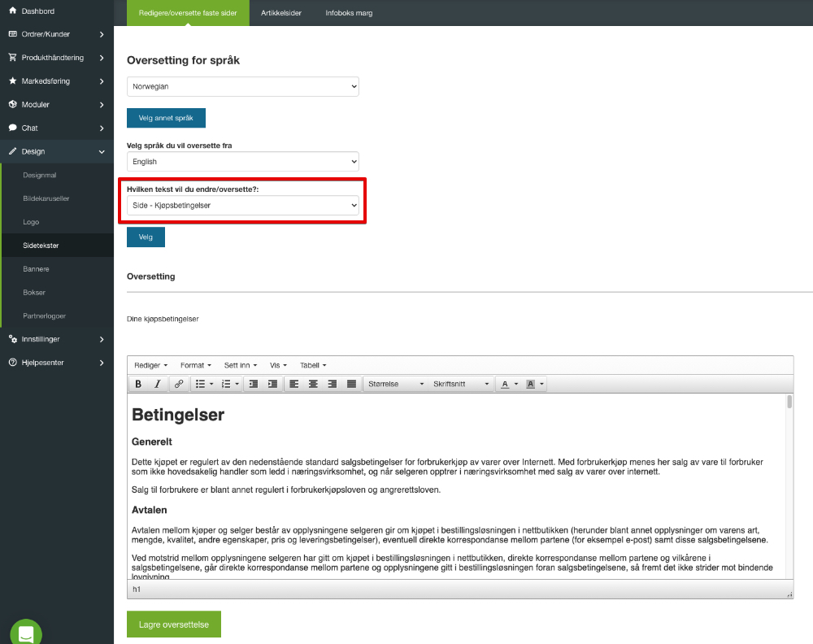Click the Moduler cube icon
813x644 pixels.
[x=12, y=104]
